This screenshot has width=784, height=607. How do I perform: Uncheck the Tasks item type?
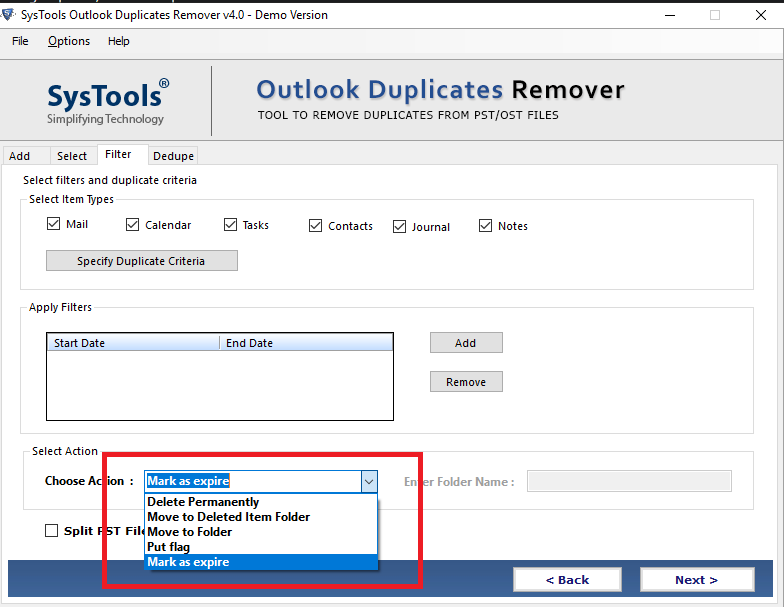[x=230, y=224]
